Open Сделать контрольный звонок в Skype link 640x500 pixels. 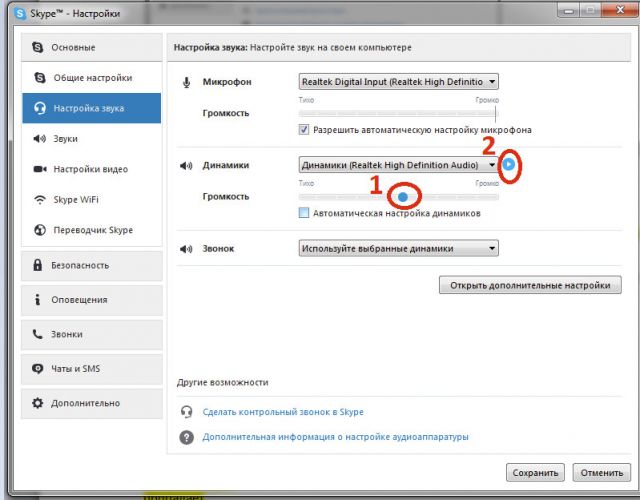click(283, 412)
